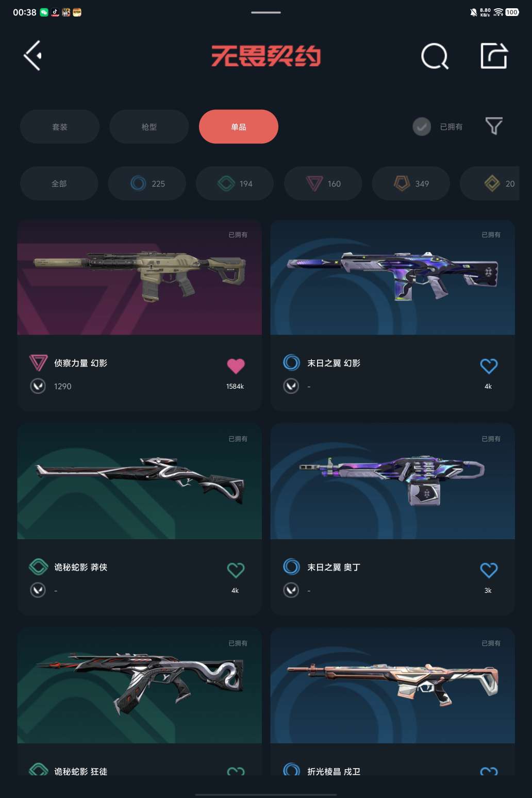Like the 诡秘蛇影 莽侠 skin heart
This screenshot has width=532, height=798.
236,570
